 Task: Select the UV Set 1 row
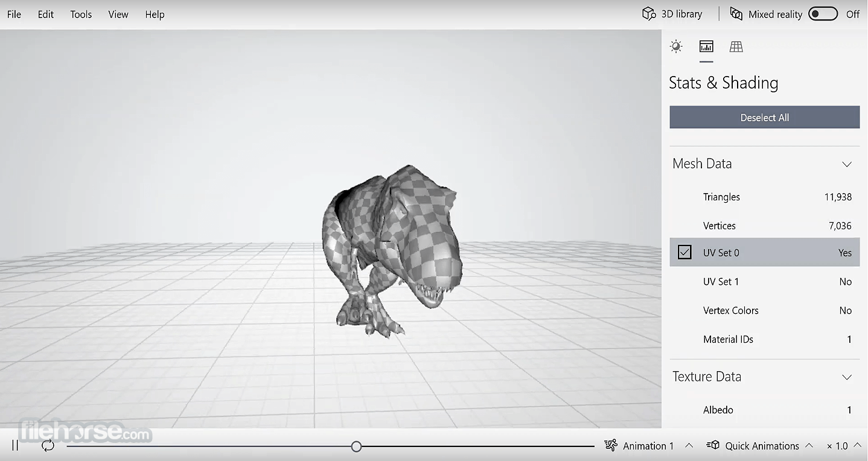[764, 281]
